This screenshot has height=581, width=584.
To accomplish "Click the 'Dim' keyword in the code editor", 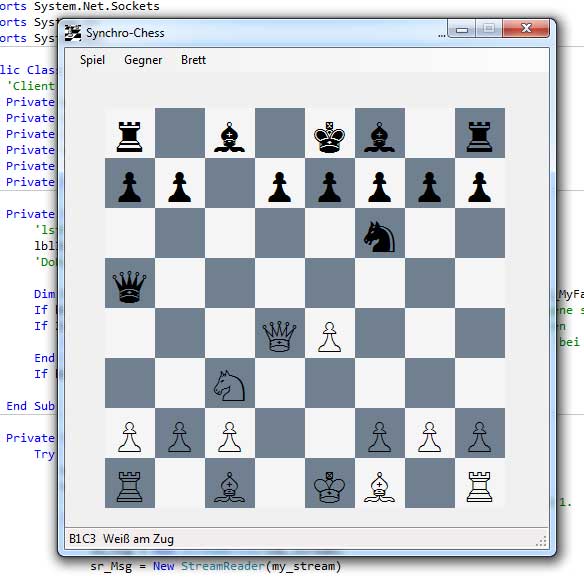I will [x=44, y=294].
